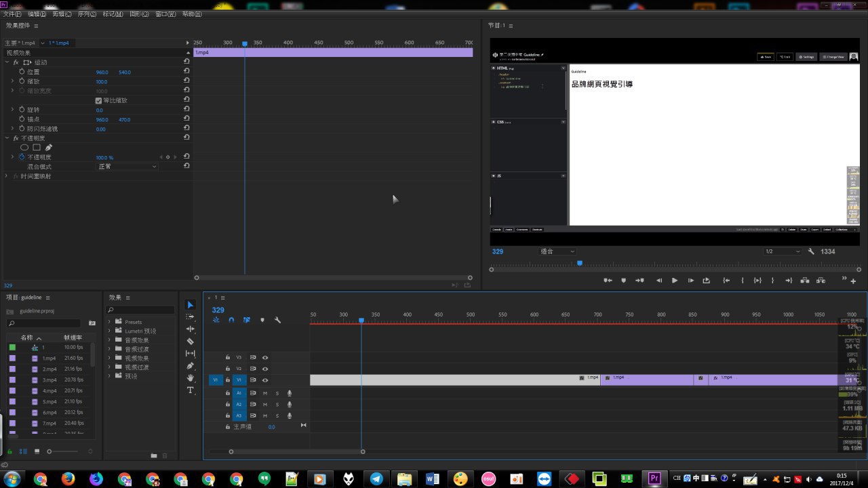Viewport: 868px width, 488px height.
Task: Uncheck the 等比缩放 uniform scale checkbox
Action: pyautogui.click(x=98, y=100)
